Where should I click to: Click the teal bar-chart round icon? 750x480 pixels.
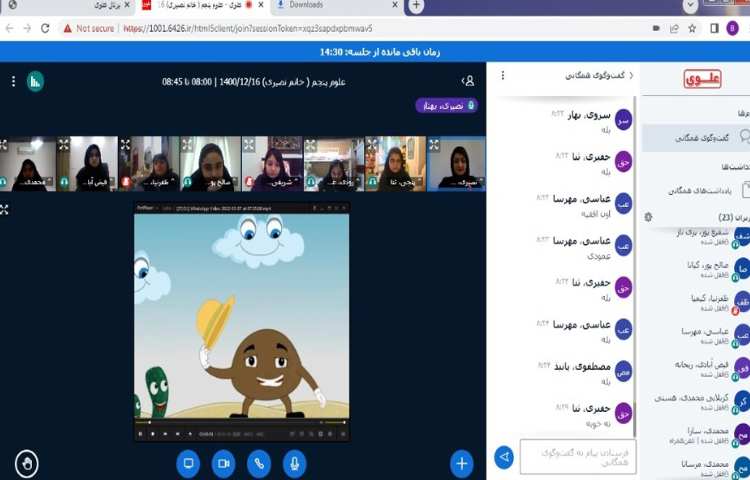coord(35,82)
